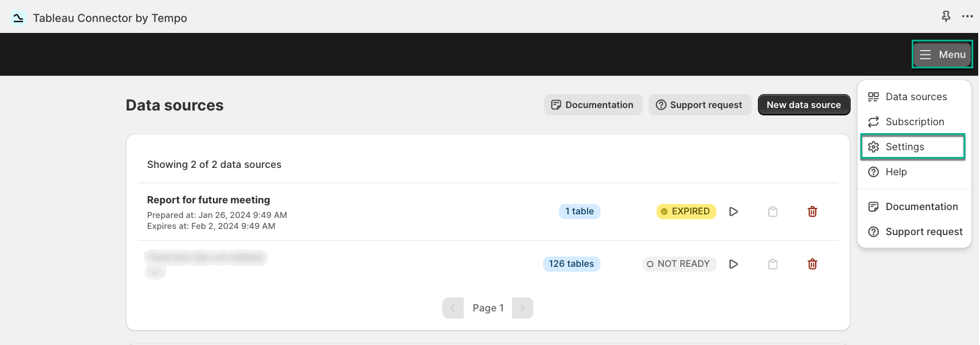Choose Help in the menu
This screenshot has height=345, width=980.
[x=913, y=172]
